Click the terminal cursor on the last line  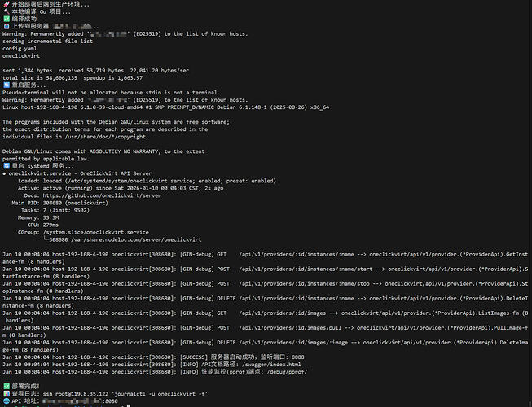click(128, 405)
